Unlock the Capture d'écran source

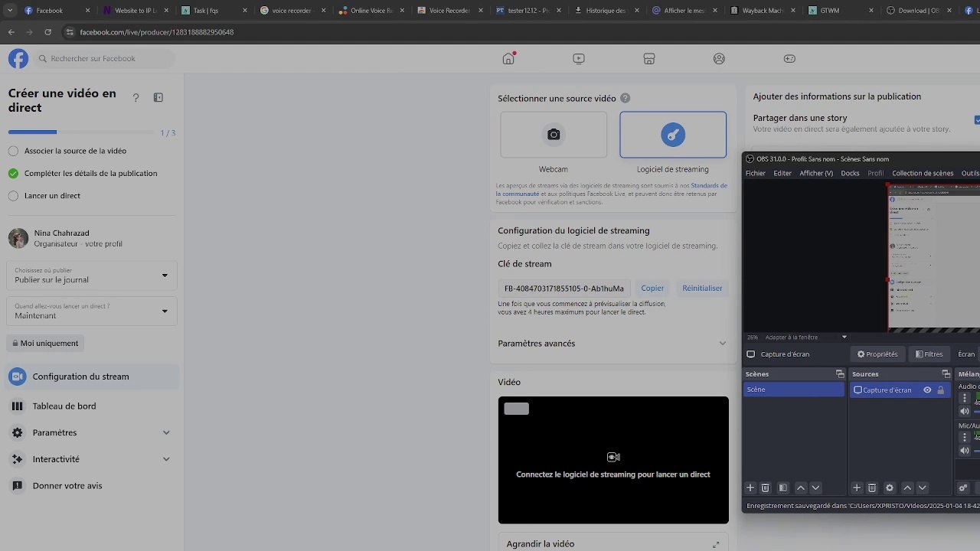pyautogui.click(x=941, y=390)
